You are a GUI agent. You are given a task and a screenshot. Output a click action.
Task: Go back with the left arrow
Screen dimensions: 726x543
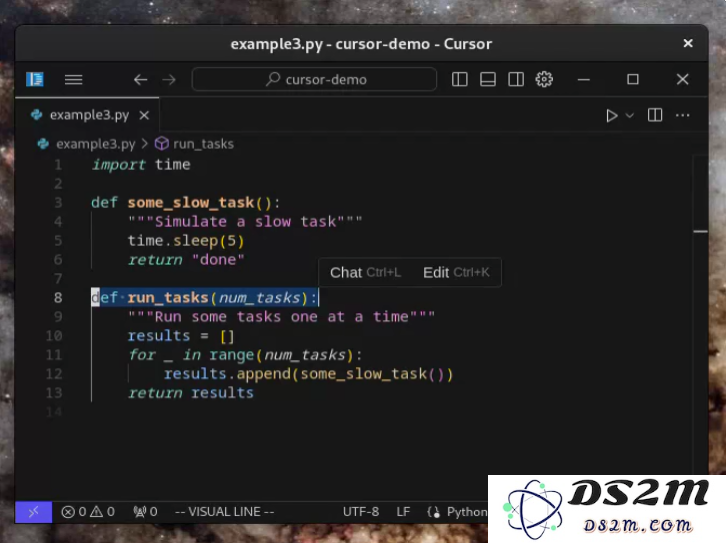[x=141, y=80]
